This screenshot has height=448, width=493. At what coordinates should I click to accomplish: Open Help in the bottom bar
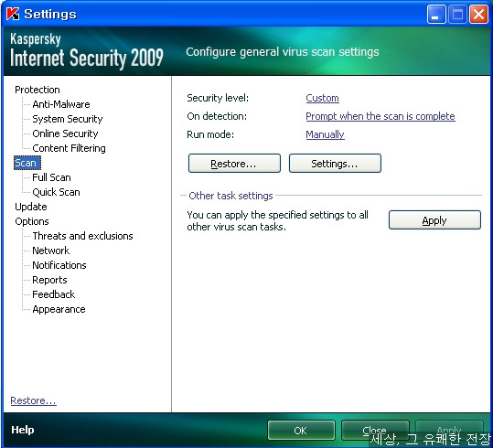22,430
